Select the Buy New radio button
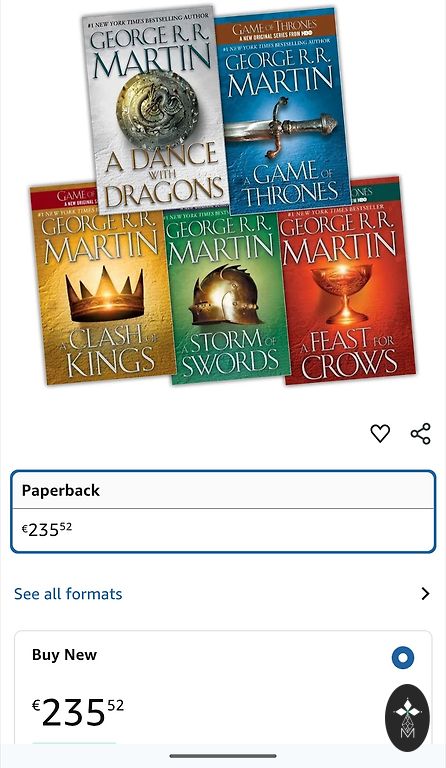Viewport: 446px width, 768px height. (x=402, y=658)
